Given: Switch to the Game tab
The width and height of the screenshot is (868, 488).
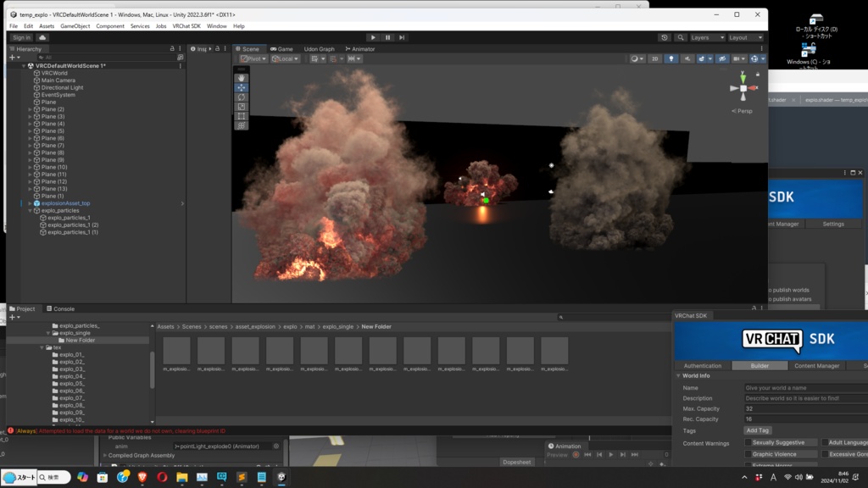Looking at the screenshot, I should point(281,48).
